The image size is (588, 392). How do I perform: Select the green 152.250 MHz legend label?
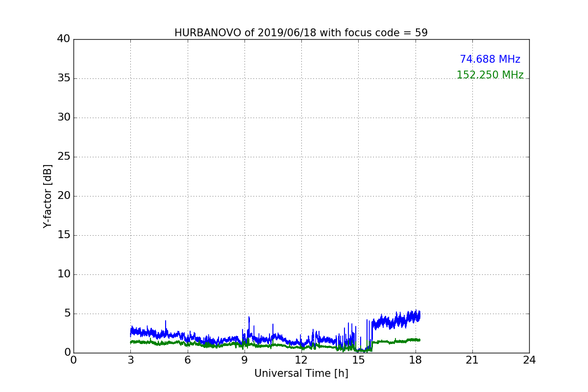tap(490, 75)
